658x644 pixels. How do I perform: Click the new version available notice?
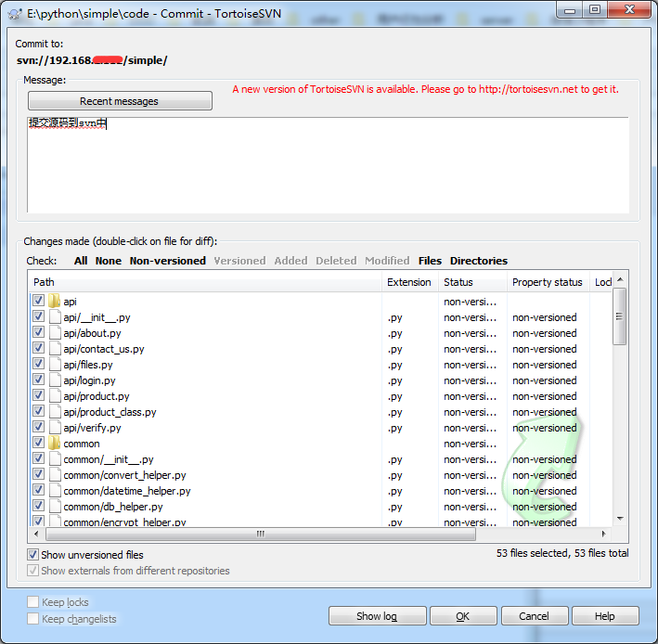(x=425, y=89)
